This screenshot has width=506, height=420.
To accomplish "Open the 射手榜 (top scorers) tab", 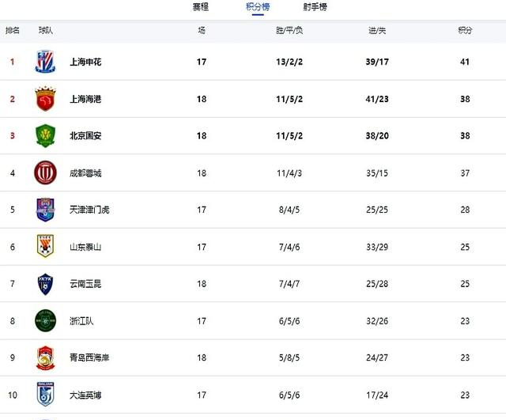I will click(315, 7).
